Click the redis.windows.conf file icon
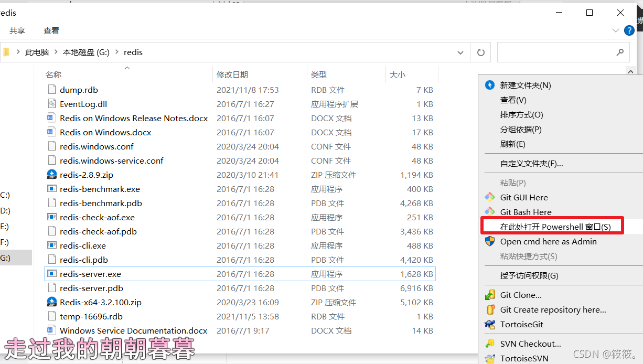 pyautogui.click(x=51, y=146)
